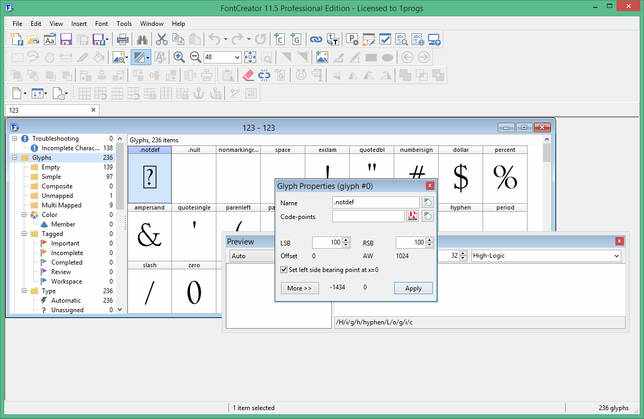Click generate name icon beside Name field
Screen dimensions: 644x419
pyautogui.click(x=428, y=202)
